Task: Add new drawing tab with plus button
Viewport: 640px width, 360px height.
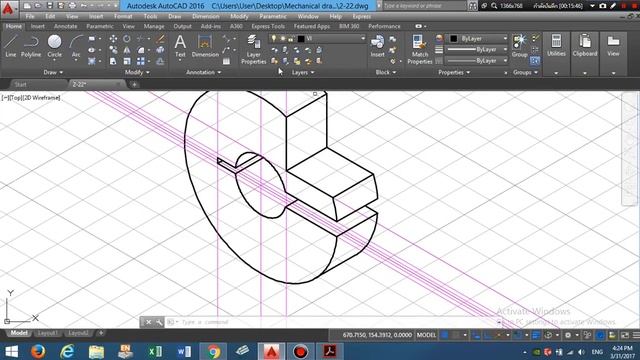Action: (x=134, y=84)
